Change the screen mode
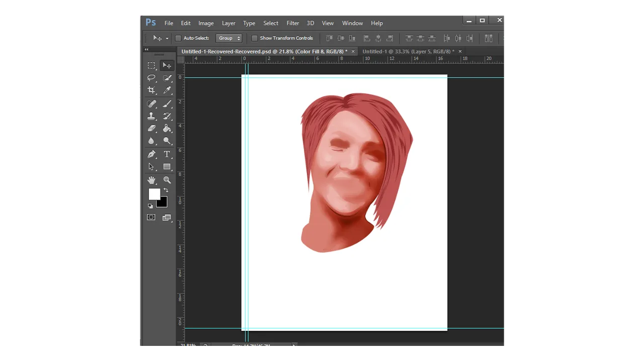 (x=167, y=218)
